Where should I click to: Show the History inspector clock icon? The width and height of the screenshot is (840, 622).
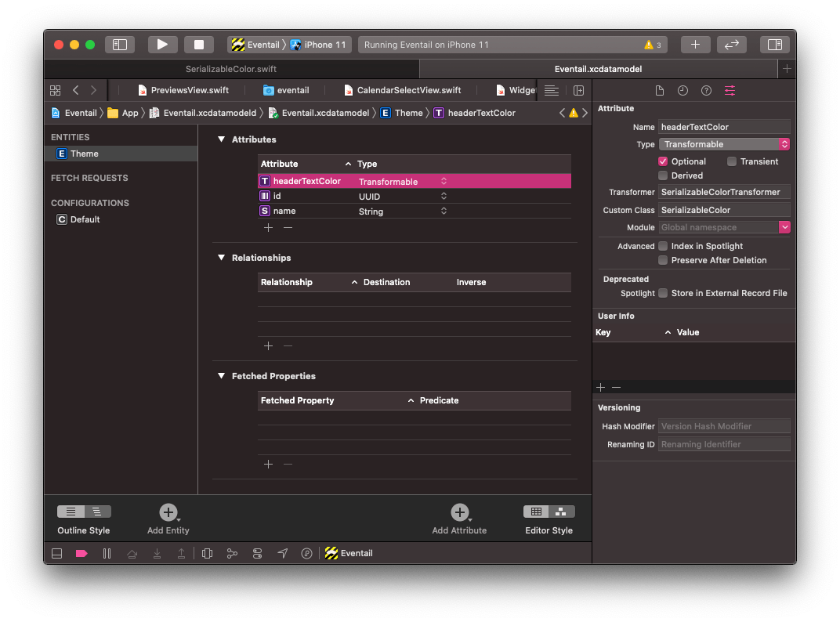[x=682, y=91]
